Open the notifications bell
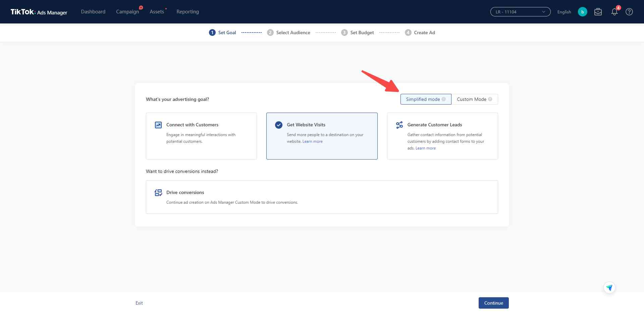Image resolution: width=644 pixels, height=314 pixels. point(614,12)
